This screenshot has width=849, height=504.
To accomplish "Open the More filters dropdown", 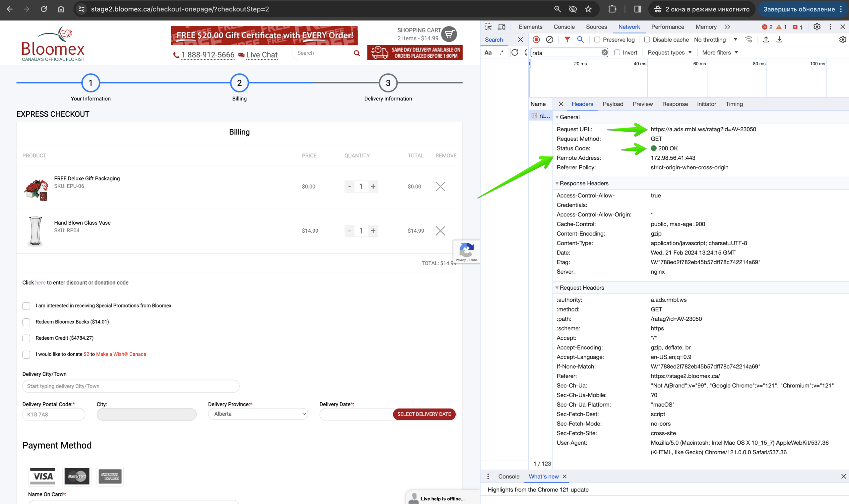I will click(720, 53).
